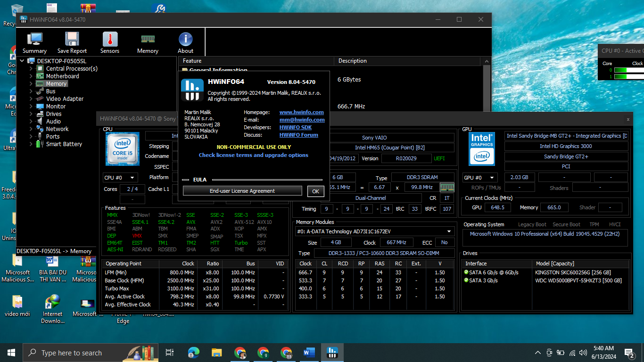Screen dimensions: 644x362
Task: Open the End-user License Agreement
Action: [x=242, y=191]
